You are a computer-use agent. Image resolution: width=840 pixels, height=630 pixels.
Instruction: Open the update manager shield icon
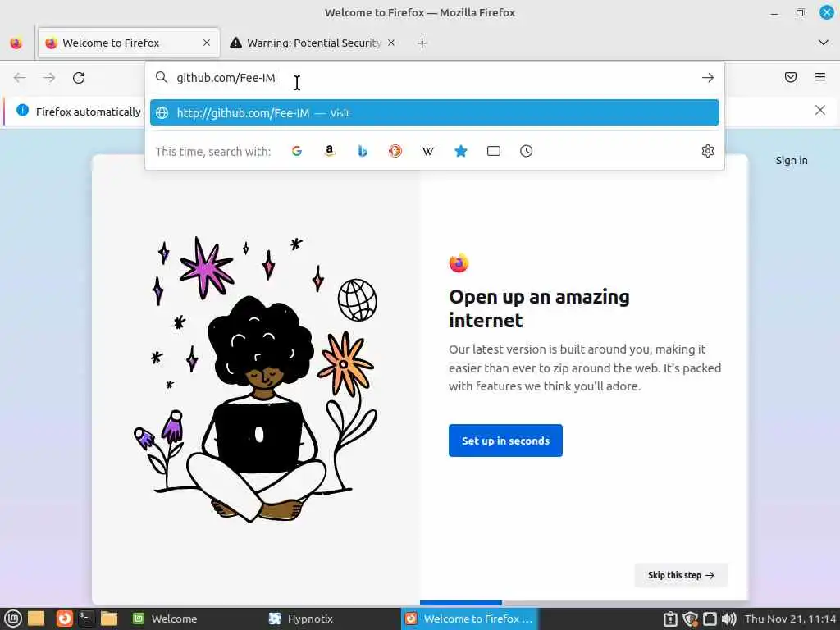(x=690, y=619)
